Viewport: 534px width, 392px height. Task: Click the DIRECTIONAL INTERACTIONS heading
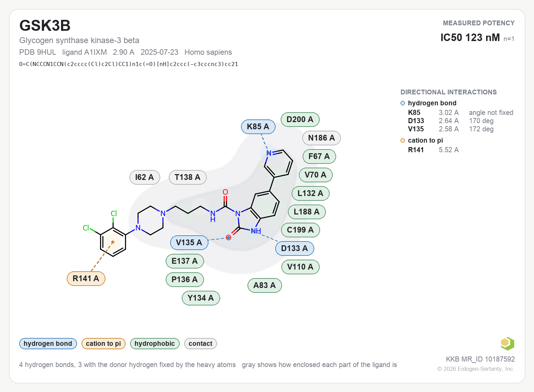(448, 92)
